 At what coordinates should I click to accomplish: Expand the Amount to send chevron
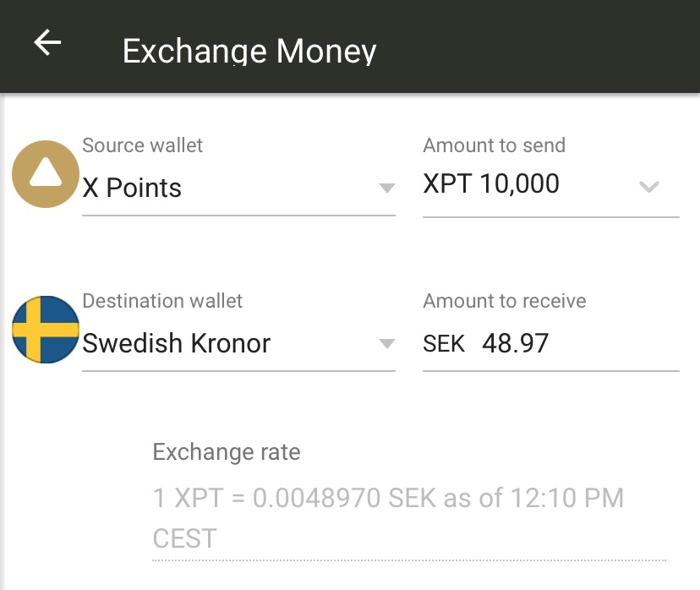[x=649, y=187]
